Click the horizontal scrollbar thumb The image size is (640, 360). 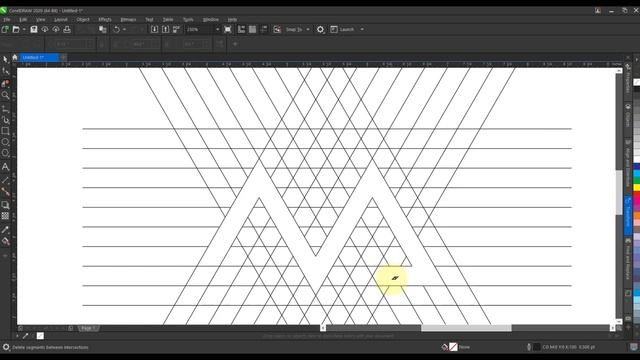point(466,328)
